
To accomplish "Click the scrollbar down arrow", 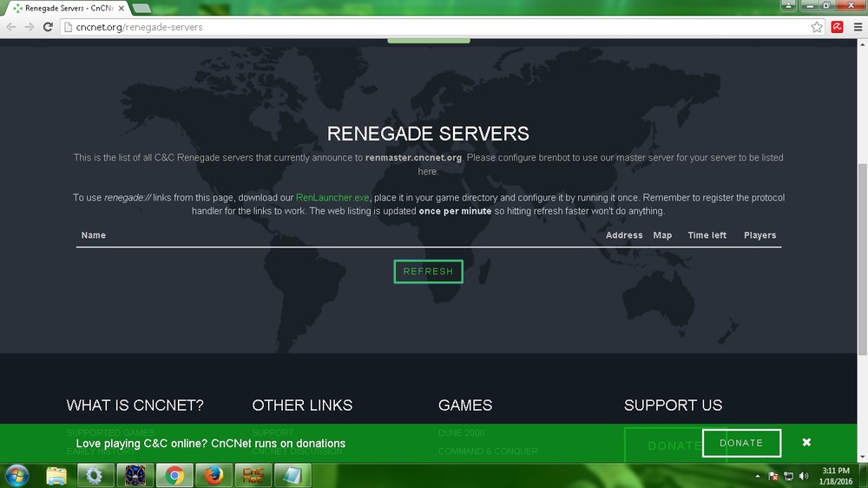I will tap(863, 458).
